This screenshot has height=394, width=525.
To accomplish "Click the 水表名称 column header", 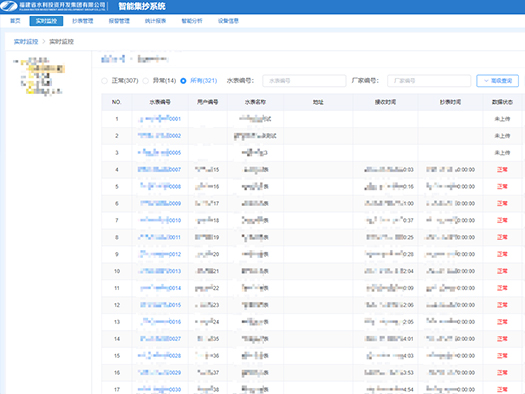I will pyautogui.click(x=255, y=102).
